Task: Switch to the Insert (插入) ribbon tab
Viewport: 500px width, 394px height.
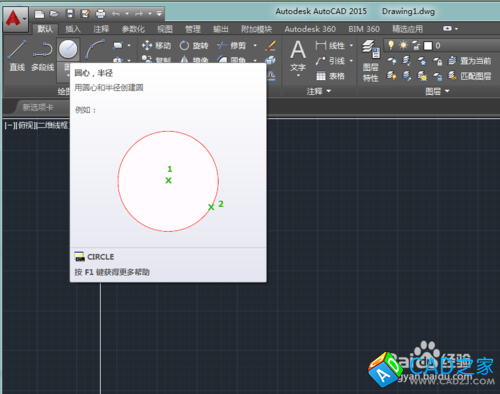Action: [73, 29]
